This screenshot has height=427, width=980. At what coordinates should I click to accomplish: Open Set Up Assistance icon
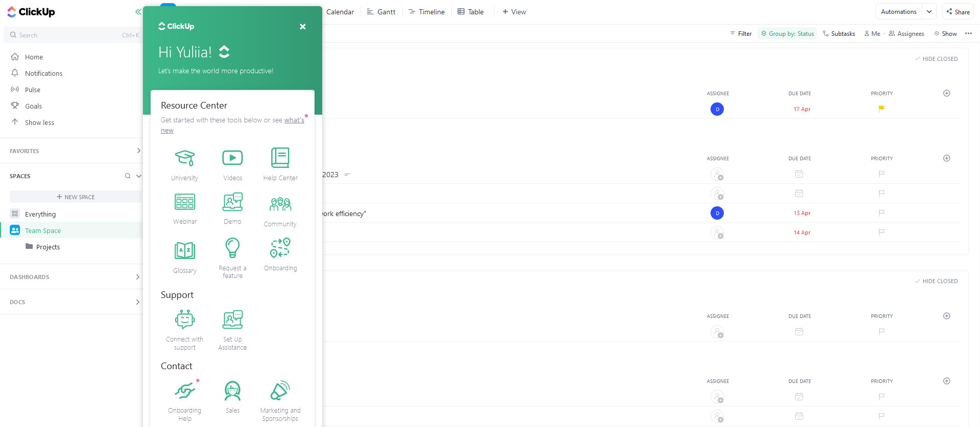tap(233, 319)
